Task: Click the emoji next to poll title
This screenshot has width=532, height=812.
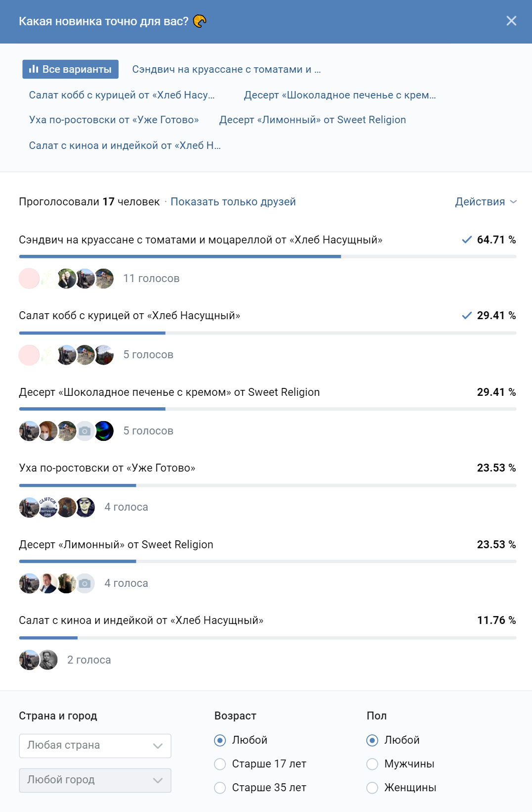Action: coord(200,21)
